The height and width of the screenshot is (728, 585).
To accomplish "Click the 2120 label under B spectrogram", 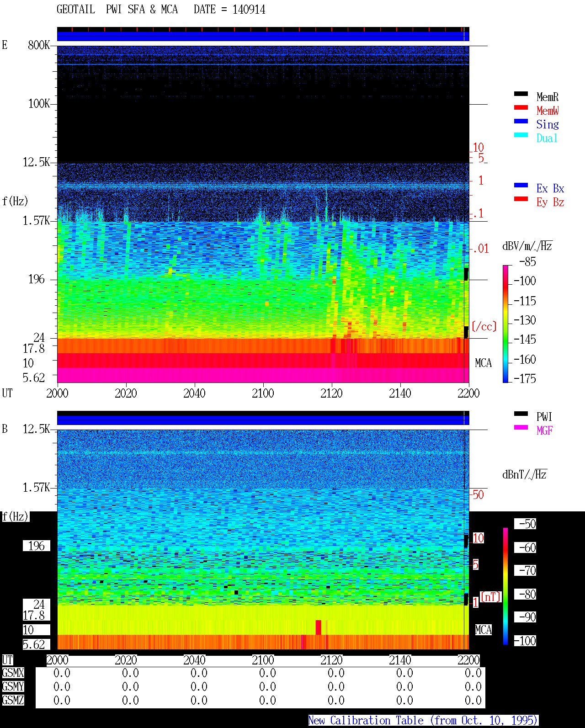I will (x=331, y=660).
